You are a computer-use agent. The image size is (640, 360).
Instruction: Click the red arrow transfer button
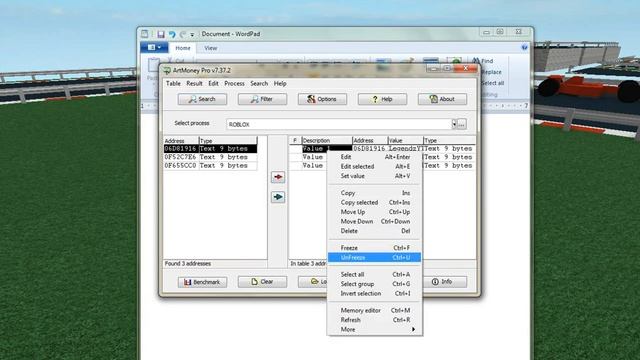pos(278,177)
